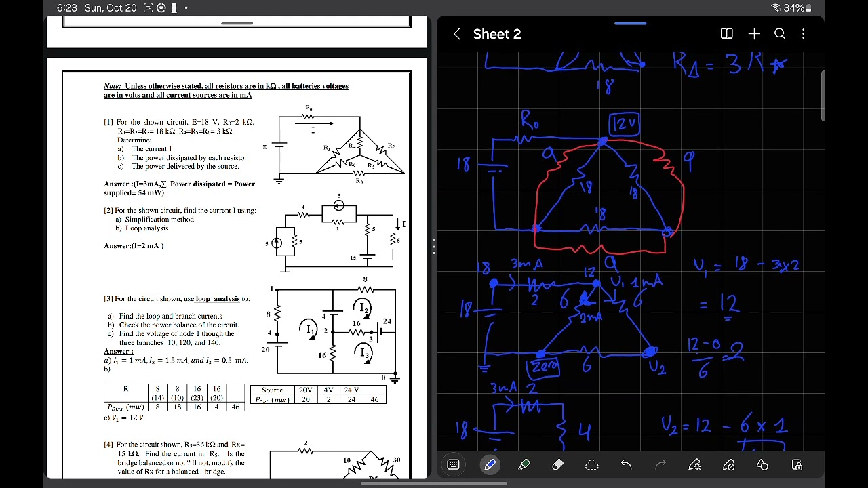Tap the blue window handle above notes
Image resolution: width=868 pixels, height=488 pixels.
[x=631, y=23]
